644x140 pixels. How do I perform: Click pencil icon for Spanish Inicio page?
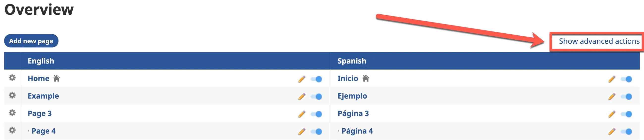[x=612, y=79]
